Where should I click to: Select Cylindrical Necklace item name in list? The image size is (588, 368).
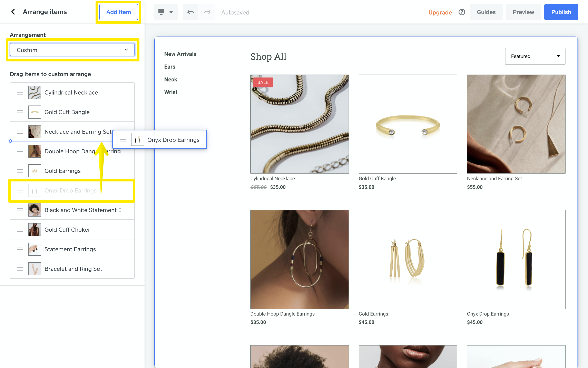pos(71,92)
